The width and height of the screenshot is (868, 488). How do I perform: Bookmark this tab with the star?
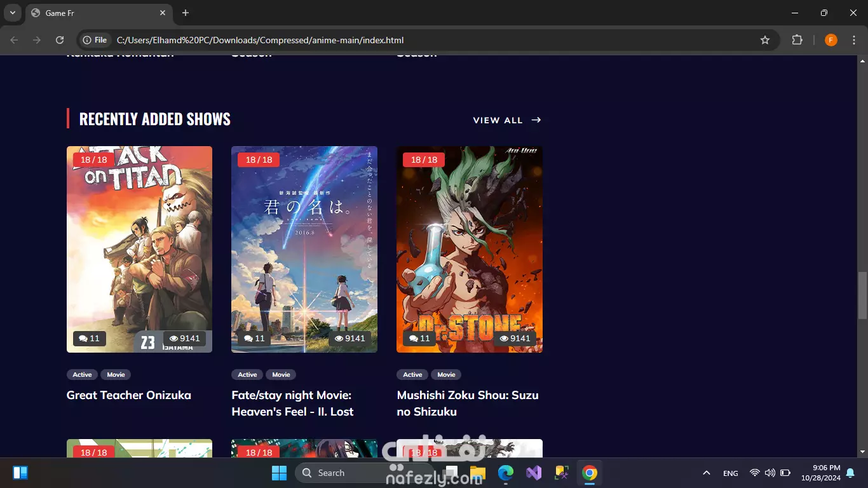pos(765,40)
